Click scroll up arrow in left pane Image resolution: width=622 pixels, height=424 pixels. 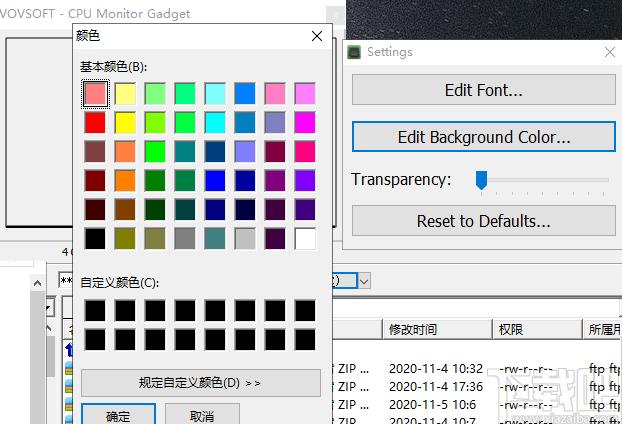38,283
